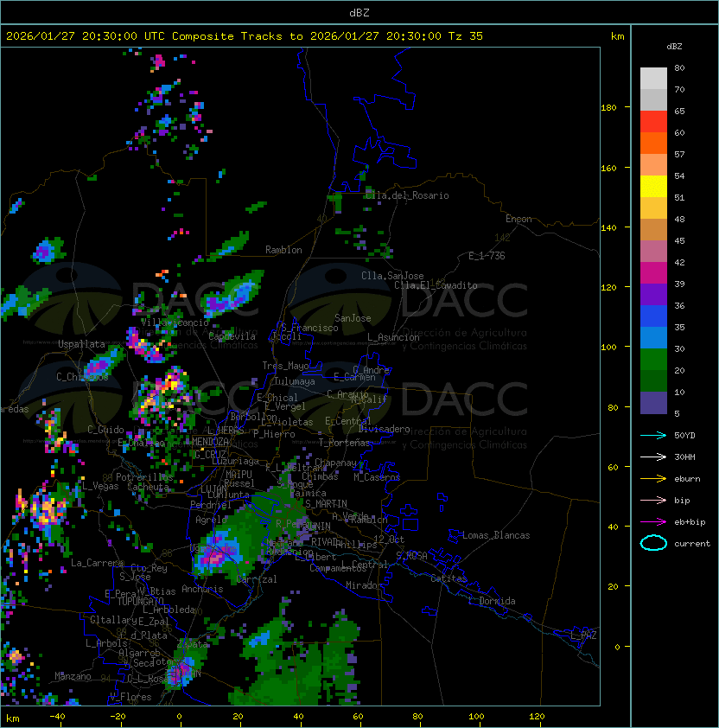Click the 'TUPUNGATO' map label
The height and width of the screenshot is (728, 719).
140,601
